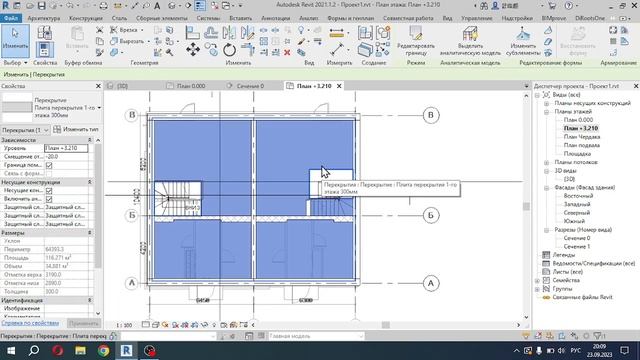Expand the Планы потолков tree node
This screenshot has height=360, width=640.
pyautogui.click(x=546, y=162)
